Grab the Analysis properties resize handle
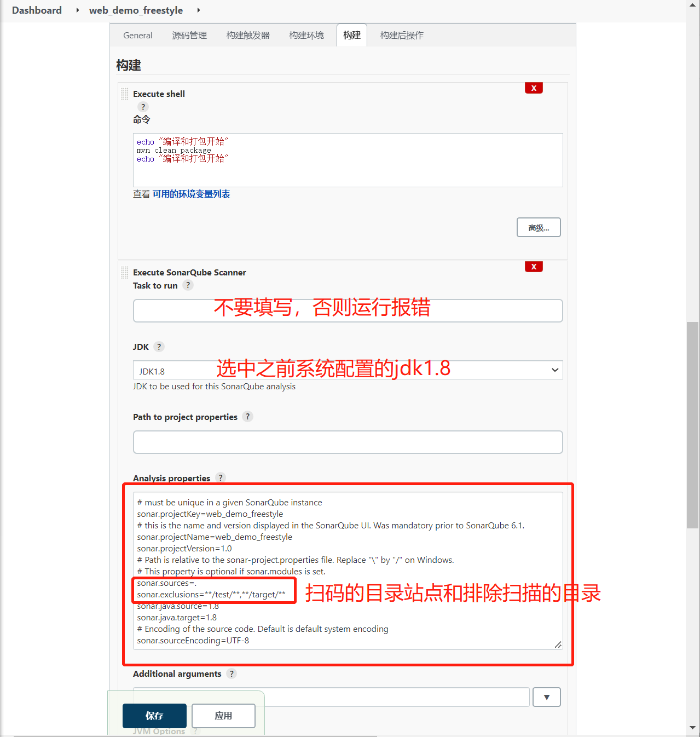 click(x=558, y=644)
